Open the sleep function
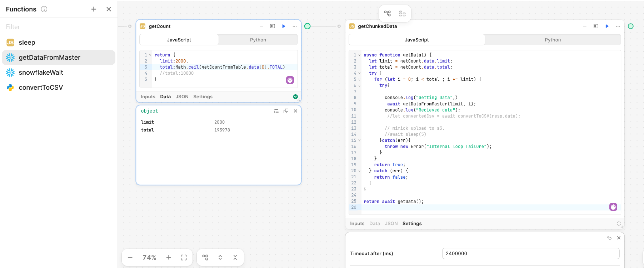The height and width of the screenshot is (268, 644). point(59,43)
